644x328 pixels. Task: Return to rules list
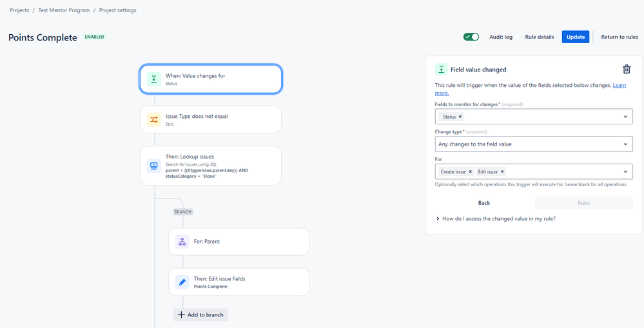620,37
